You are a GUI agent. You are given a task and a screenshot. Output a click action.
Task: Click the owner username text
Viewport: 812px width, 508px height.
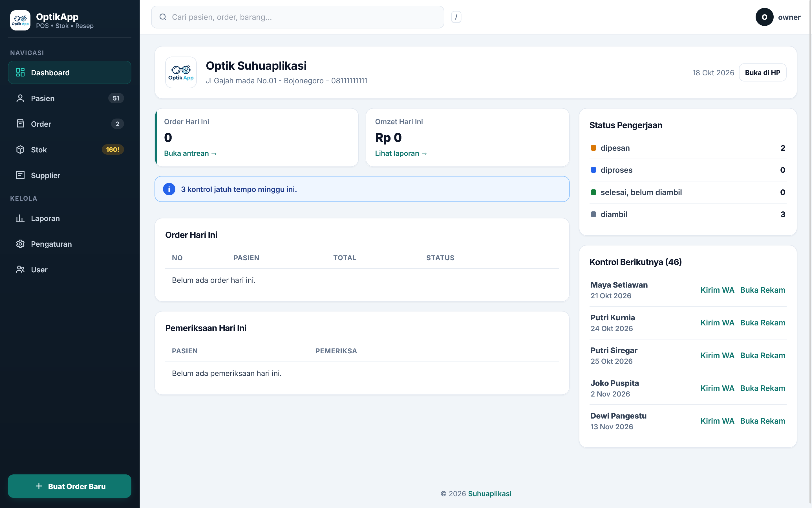point(789,17)
